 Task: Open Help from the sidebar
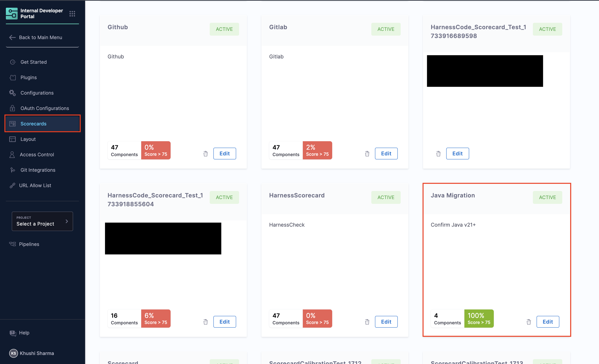point(24,333)
